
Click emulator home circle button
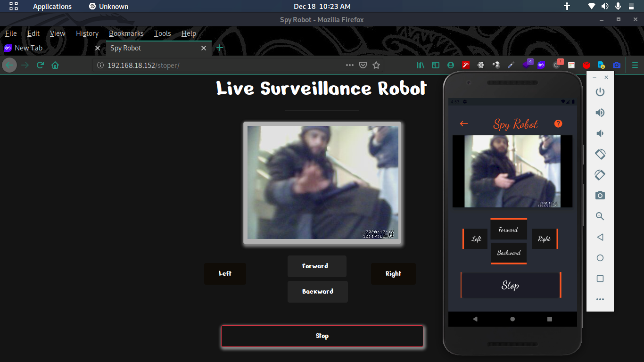point(600,258)
